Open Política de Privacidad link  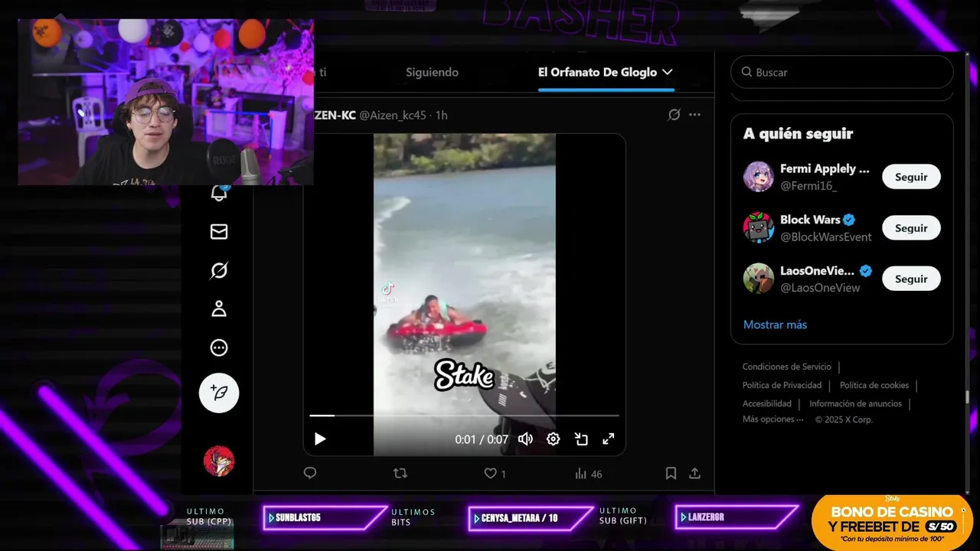[782, 385]
